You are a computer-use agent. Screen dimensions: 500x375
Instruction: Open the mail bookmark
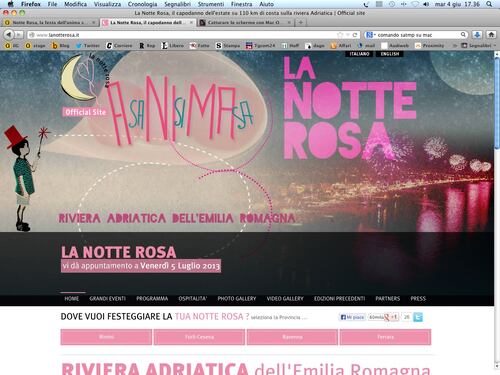click(x=366, y=46)
